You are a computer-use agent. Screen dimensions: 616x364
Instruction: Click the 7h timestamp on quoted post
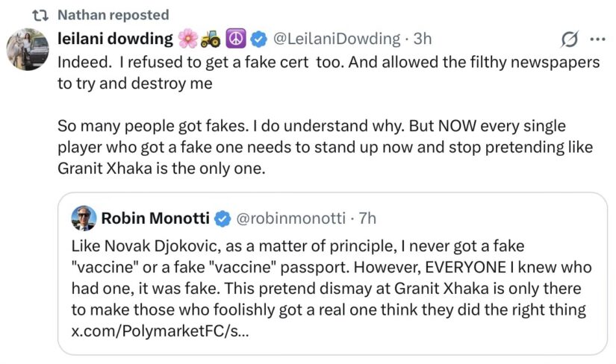coord(367,219)
